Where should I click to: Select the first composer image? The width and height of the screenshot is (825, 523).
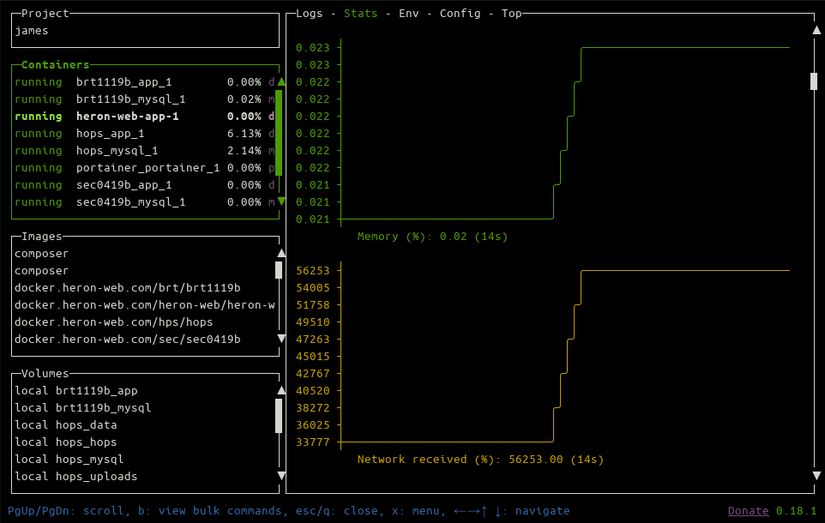(x=42, y=254)
